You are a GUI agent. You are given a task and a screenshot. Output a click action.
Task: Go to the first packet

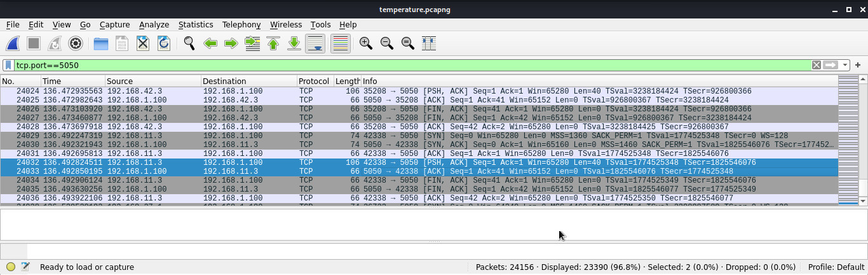pos(273,43)
